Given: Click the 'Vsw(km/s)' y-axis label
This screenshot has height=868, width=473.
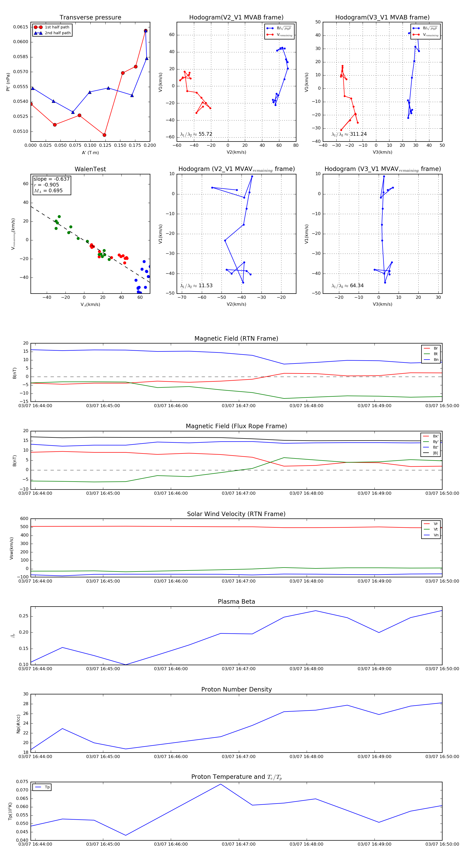Looking at the screenshot, I should pyautogui.click(x=12, y=548).
